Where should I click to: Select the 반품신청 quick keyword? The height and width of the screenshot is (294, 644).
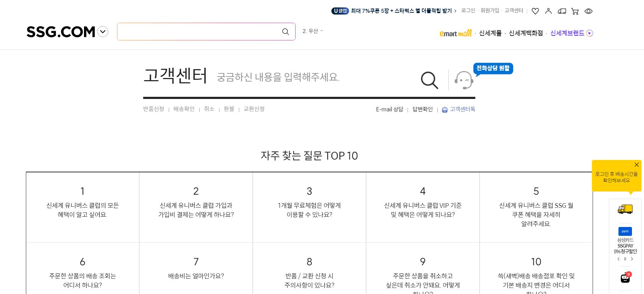[153, 109]
